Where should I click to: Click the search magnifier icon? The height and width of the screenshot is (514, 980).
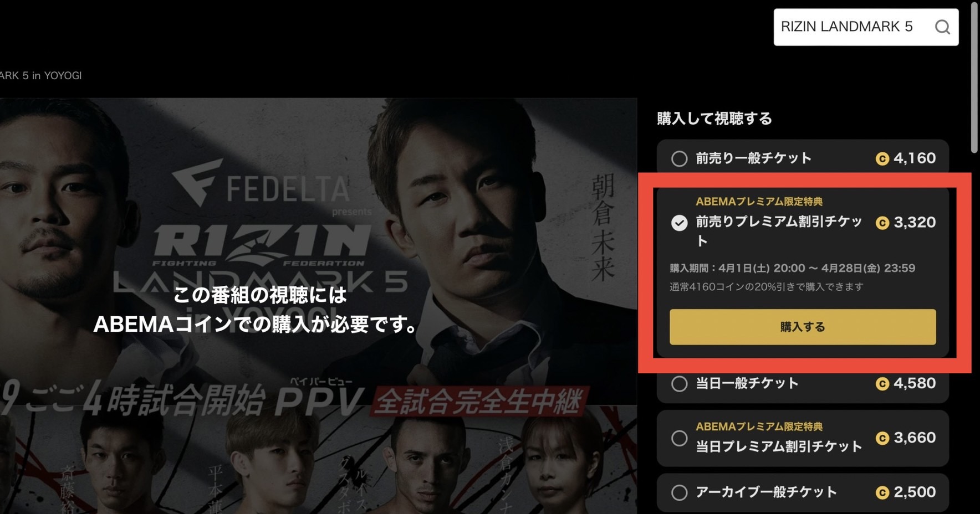coord(942,27)
